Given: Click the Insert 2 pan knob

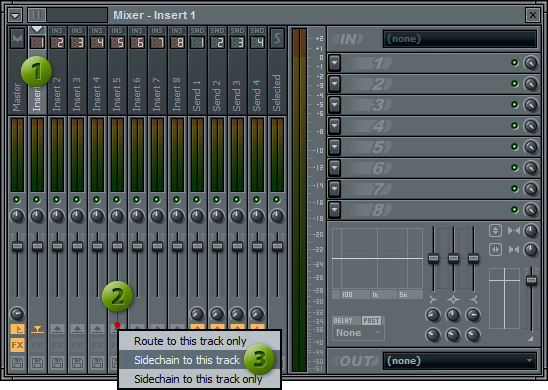Looking at the screenshot, I should click(x=57, y=216).
